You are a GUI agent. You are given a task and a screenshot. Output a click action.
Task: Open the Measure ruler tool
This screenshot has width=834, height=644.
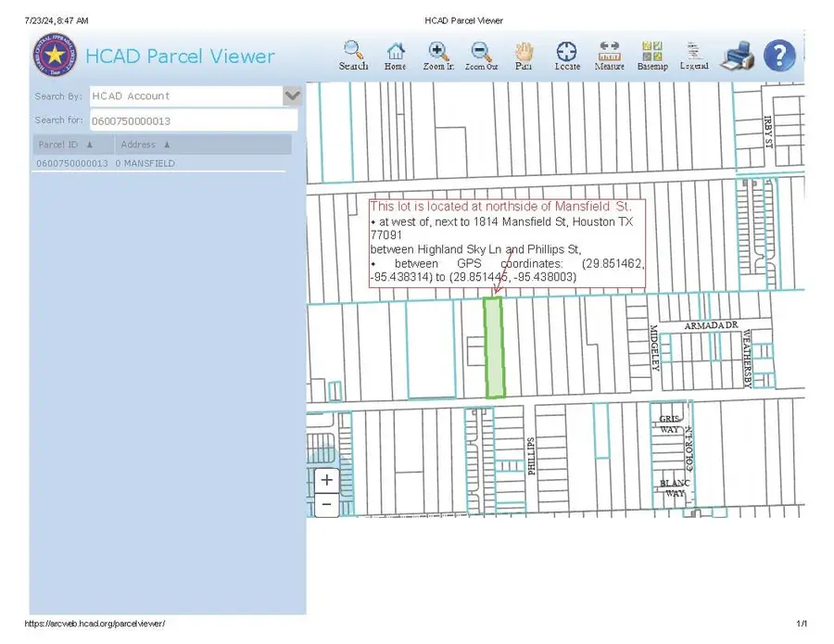pos(609,55)
